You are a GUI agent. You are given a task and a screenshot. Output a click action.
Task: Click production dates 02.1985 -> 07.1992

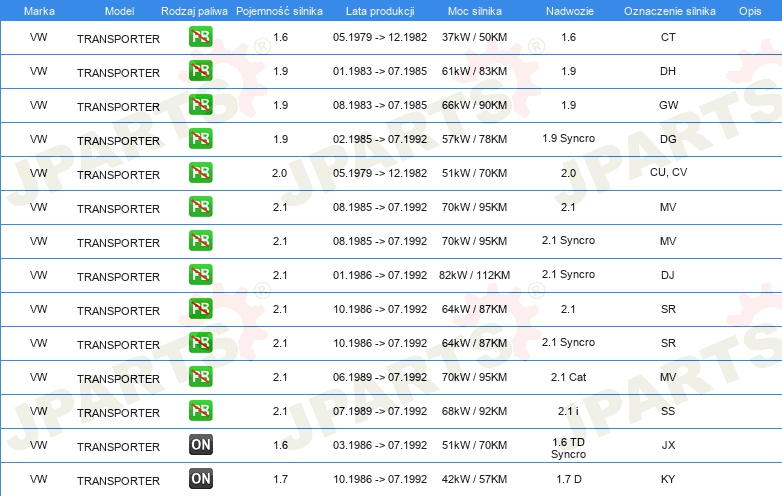(380, 139)
